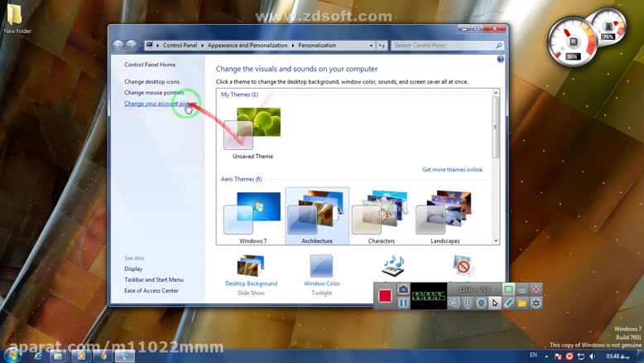
Task: Click Get more themes online link
Action: [452, 170]
